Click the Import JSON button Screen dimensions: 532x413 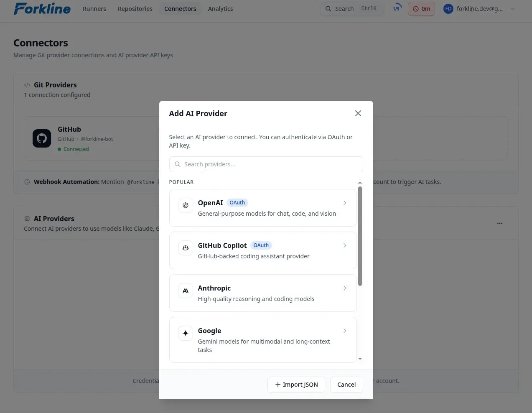[296, 385]
